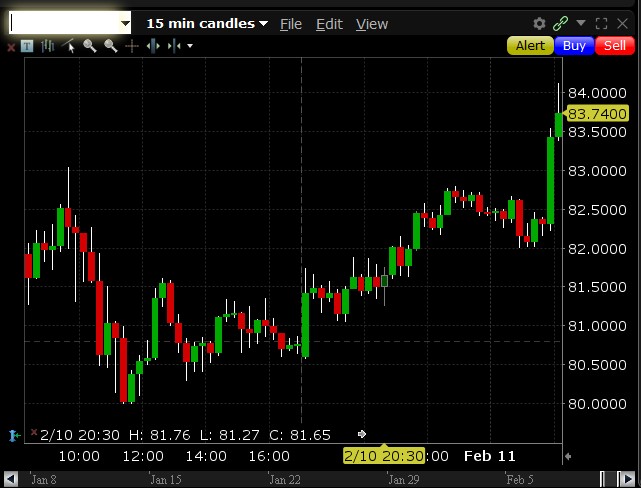Click the scrollbar right arrow
The width and height of the screenshot is (641, 488).
[x=626, y=479]
